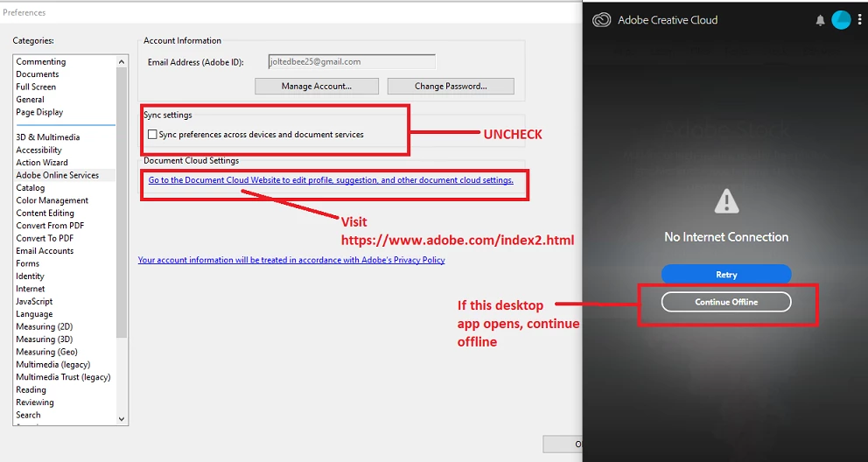Click the categories list up arrow

coord(122,61)
